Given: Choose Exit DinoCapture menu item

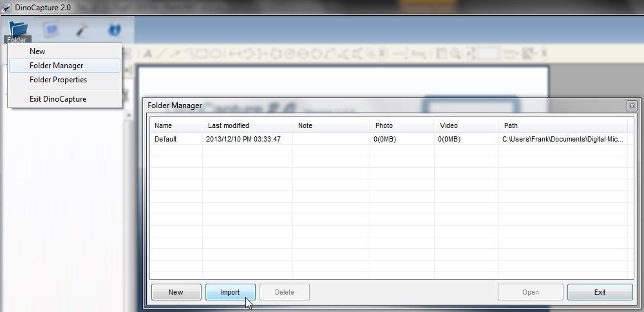Looking at the screenshot, I should tap(58, 99).
